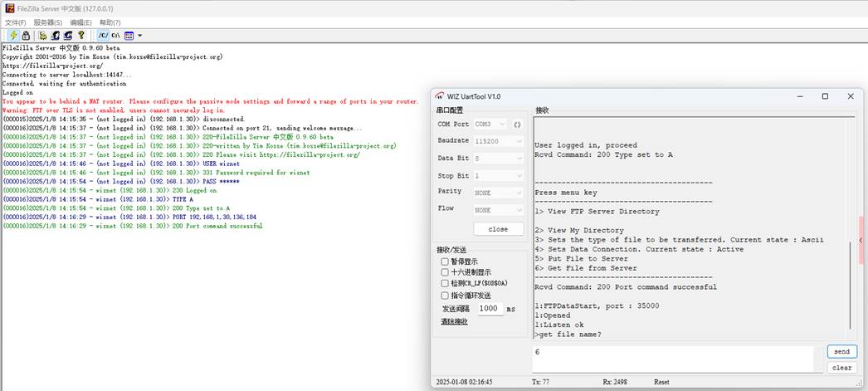
Task: Click the close serial port button
Action: [x=498, y=229]
